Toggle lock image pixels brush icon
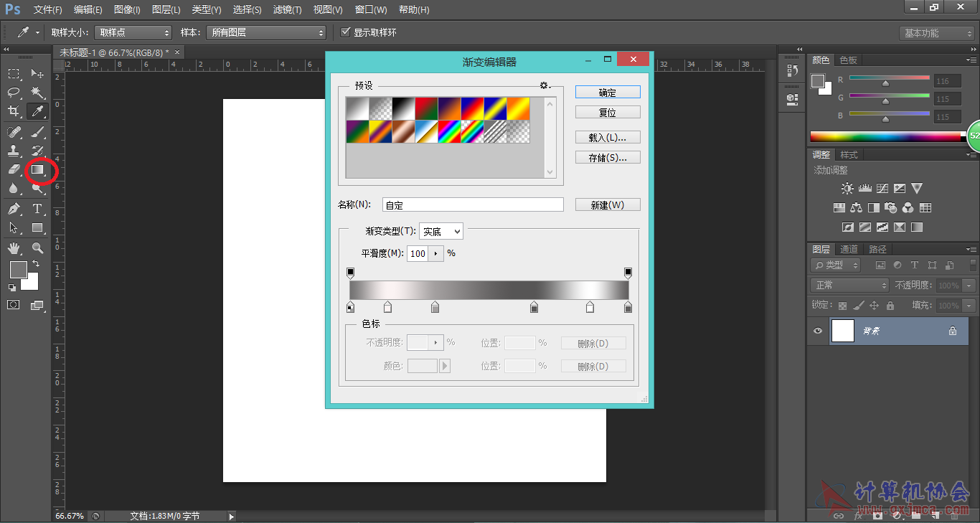This screenshot has width=980, height=523. [x=858, y=306]
